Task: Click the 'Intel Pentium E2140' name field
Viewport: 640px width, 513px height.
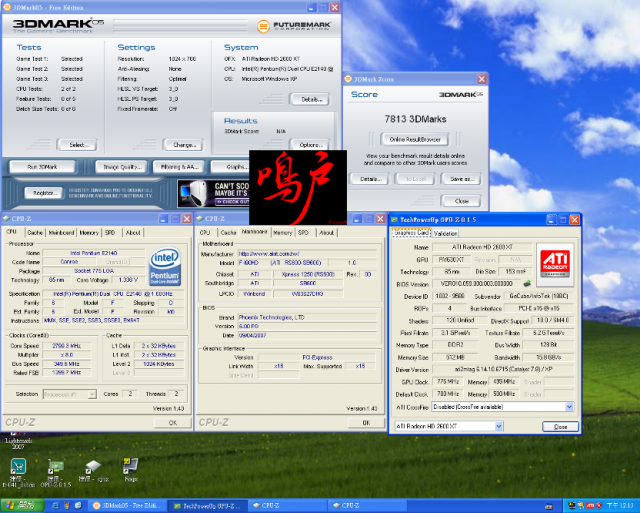Action: pyautogui.click(x=93, y=253)
